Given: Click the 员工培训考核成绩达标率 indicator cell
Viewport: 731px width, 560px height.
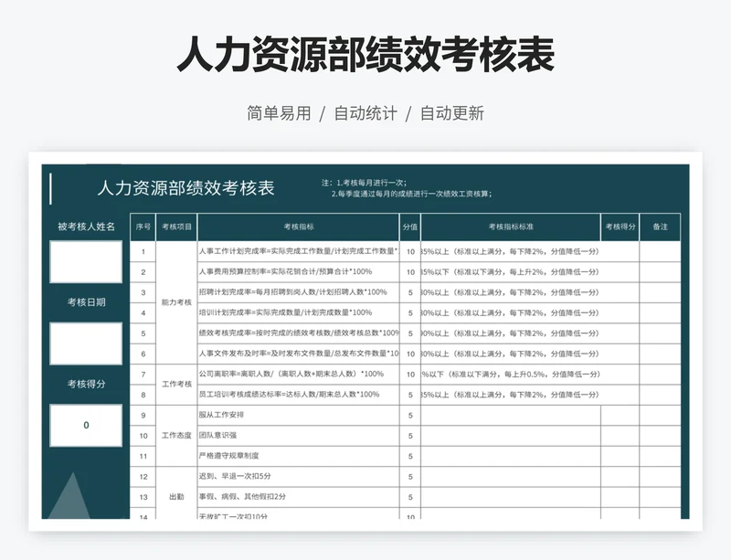Looking at the screenshot, I should pyautogui.click(x=299, y=395).
